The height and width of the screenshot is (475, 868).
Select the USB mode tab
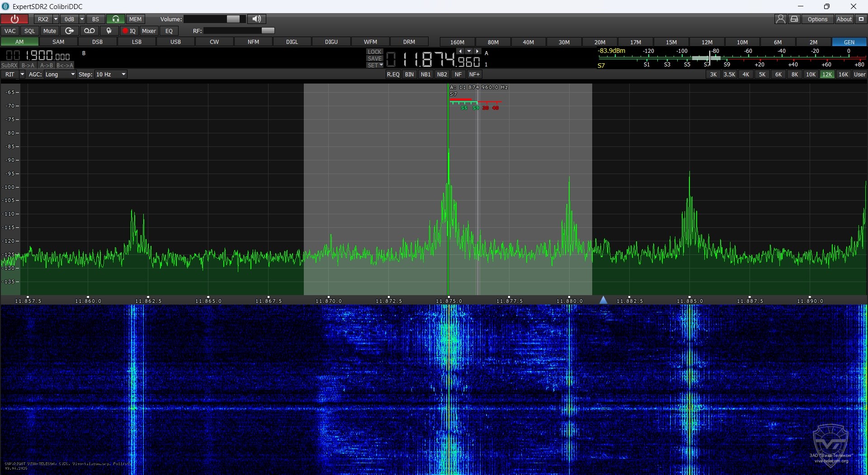[x=175, y=42]
